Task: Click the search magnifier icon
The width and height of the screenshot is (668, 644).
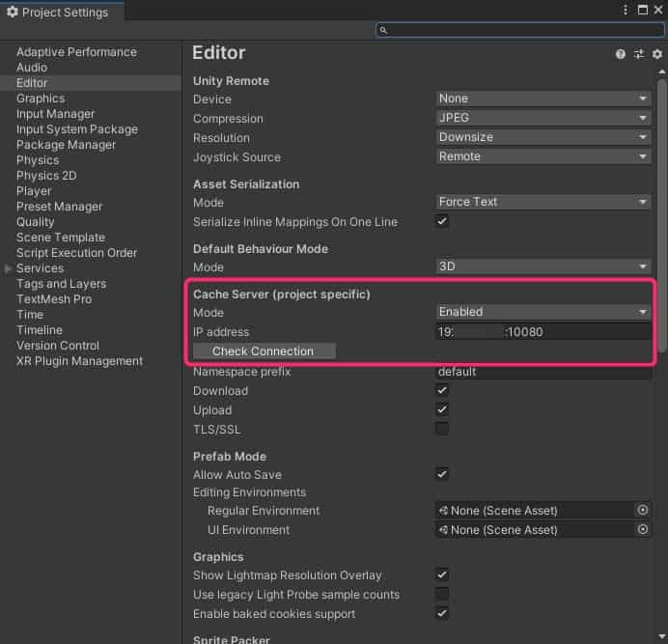Action: tap(383, 30)
